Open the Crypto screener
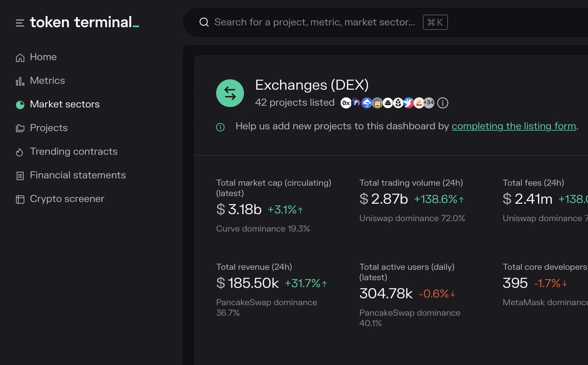The image size is (588, 365). click(x=67, y=199)
